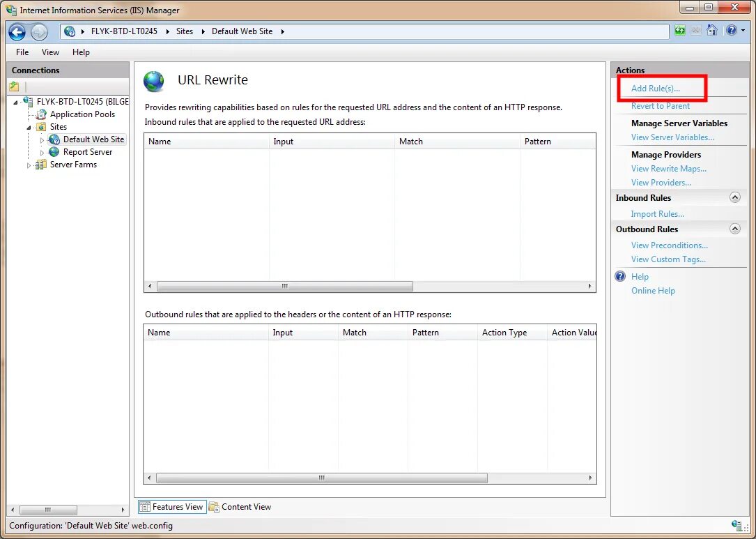Sort outbound rules by Match column

[x=373, y=333]
